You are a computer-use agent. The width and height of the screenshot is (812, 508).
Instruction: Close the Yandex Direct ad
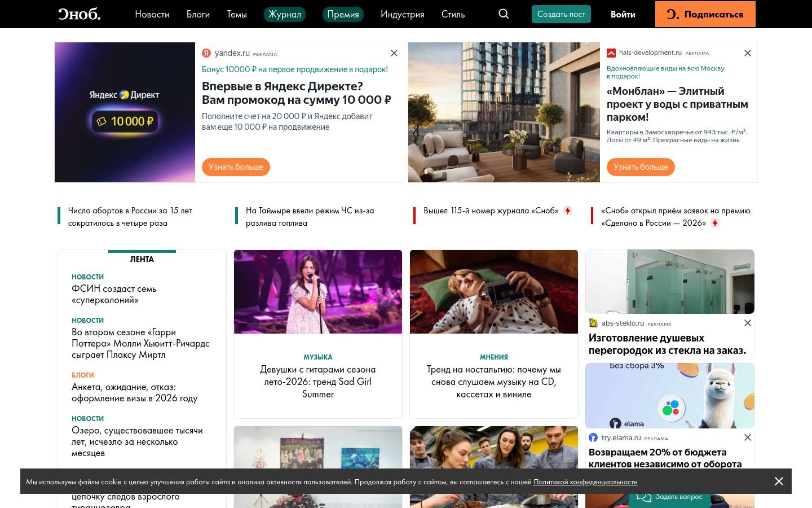click(x=394, y=53)
